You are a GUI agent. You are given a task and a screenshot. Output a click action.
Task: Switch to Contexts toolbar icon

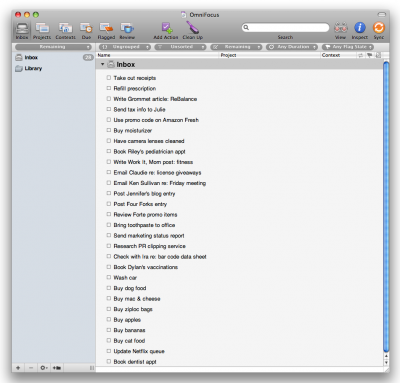(65, 28)
